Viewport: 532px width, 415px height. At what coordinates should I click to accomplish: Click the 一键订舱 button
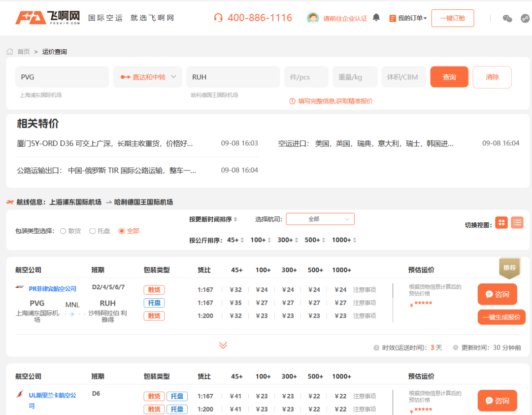pos(453,18)
